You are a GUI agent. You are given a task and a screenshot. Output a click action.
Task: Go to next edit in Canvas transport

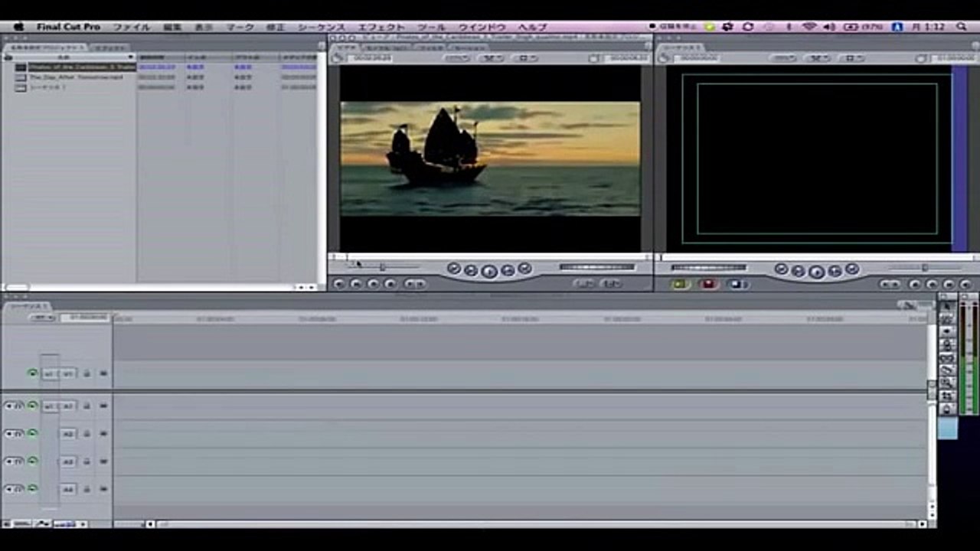(852, 269)
